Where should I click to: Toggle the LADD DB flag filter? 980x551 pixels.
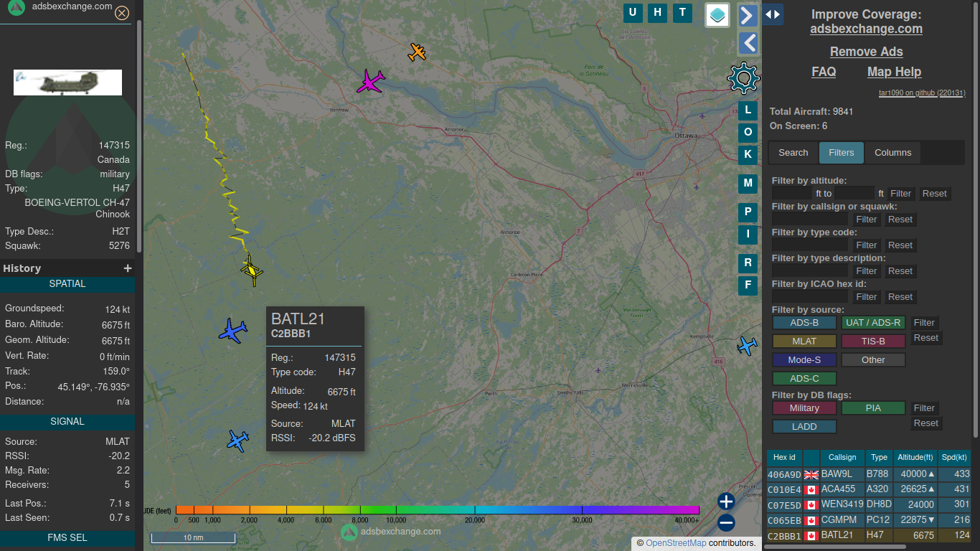click(x=804, y=427)
